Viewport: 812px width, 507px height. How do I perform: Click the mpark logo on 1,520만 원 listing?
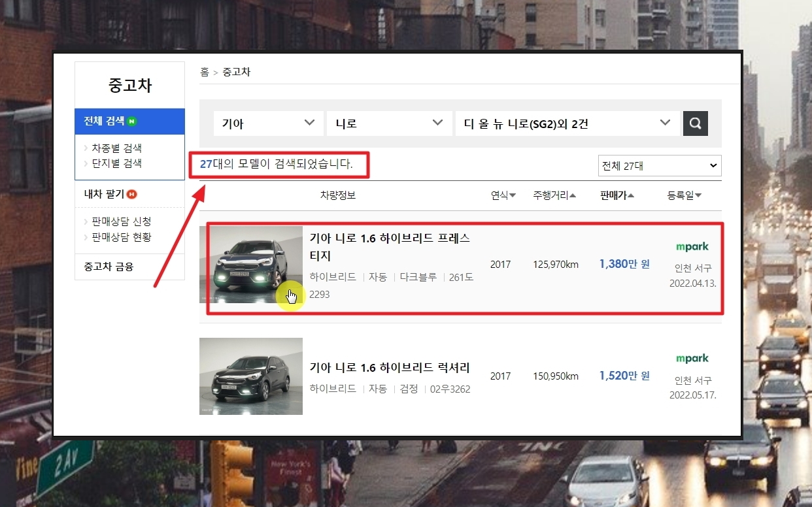692,359
